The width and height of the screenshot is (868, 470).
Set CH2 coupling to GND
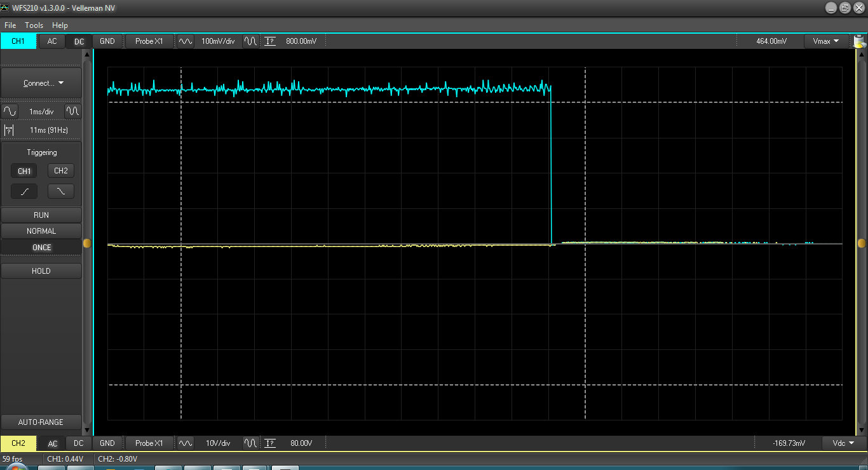tap(107, 443)
